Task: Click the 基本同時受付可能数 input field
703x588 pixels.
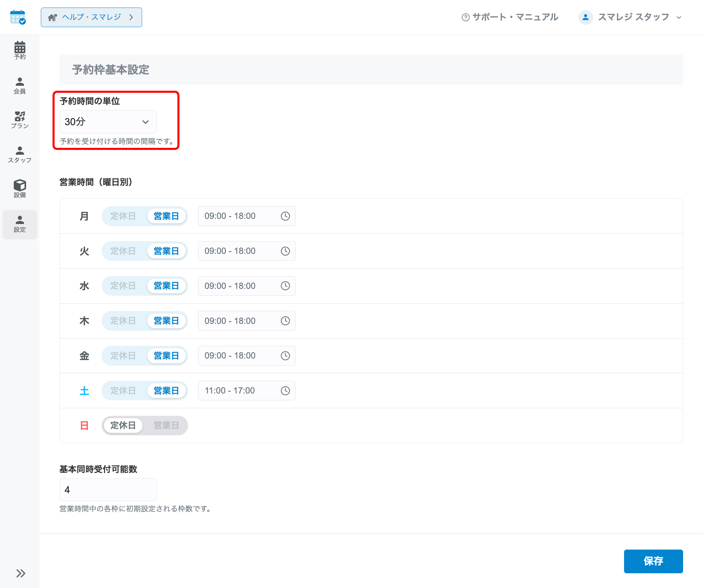Action: [x=108, y=490]
